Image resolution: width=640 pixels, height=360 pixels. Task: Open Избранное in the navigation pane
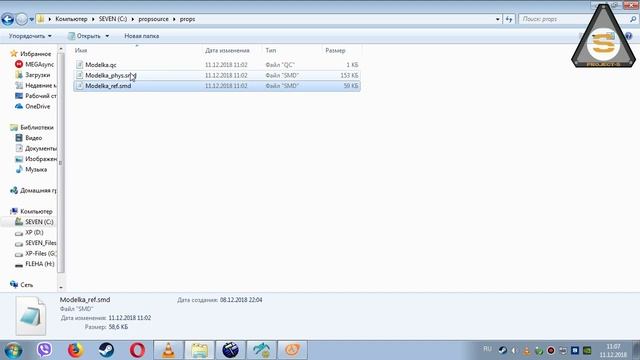(36, 54)
